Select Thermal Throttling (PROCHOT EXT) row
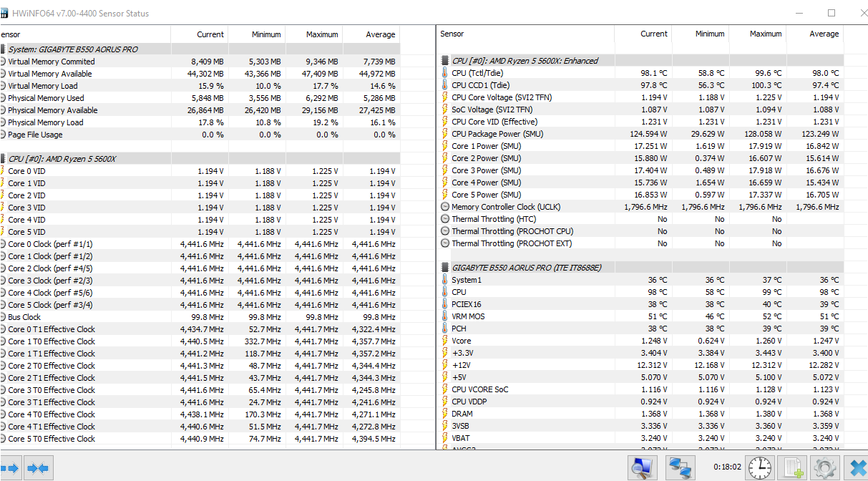The width and height of the screenshot is (868, 481). (640, 243)
